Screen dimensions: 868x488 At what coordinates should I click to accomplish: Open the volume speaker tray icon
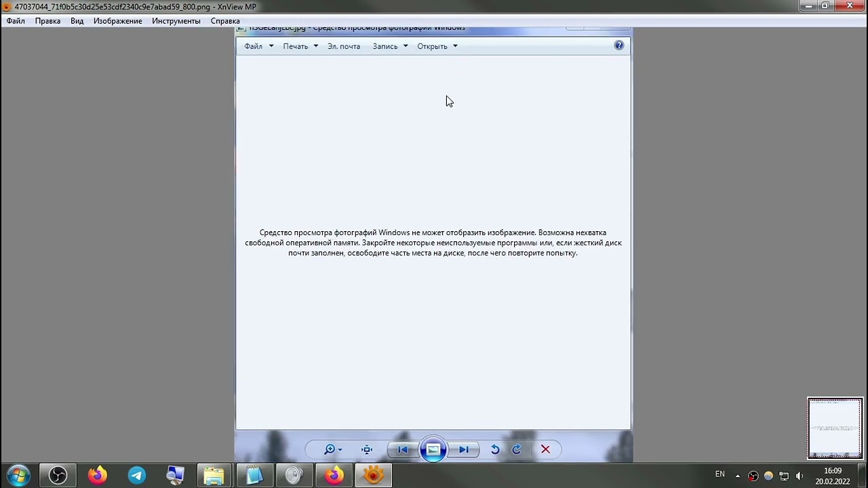800,476
